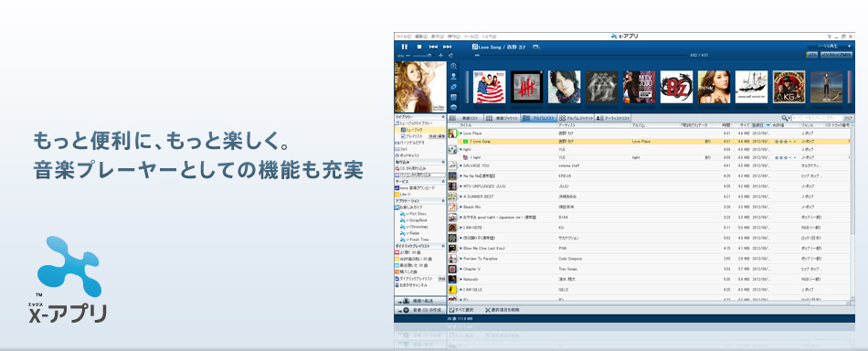Click the volume plus icon

(440, 56)
